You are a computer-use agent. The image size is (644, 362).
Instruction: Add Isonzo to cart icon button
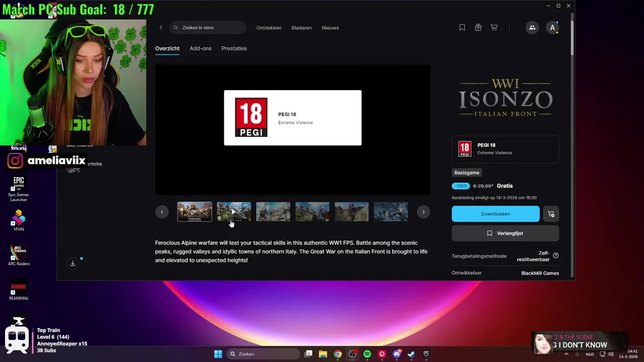pyautogui.click(x=551, y=214)
